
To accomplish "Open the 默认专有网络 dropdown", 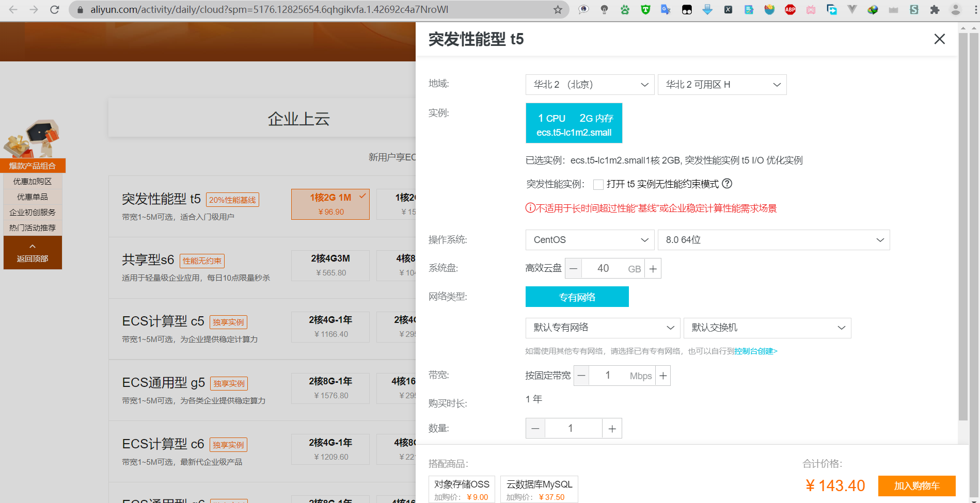I will click(x=603, y=328).
